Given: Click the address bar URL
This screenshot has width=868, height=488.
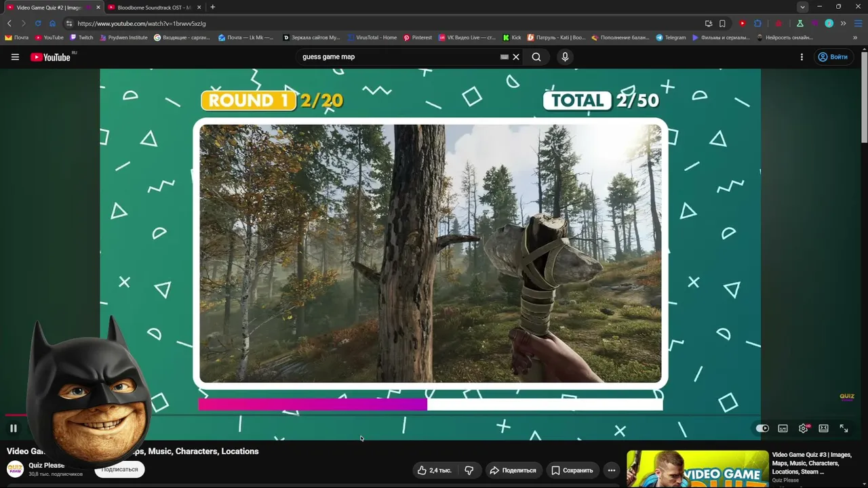Looking at the screenshot, I should point(142,24).
